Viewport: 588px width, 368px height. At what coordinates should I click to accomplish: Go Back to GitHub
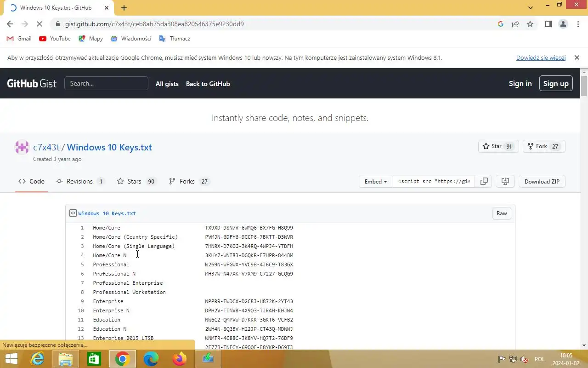pos(208,84)
